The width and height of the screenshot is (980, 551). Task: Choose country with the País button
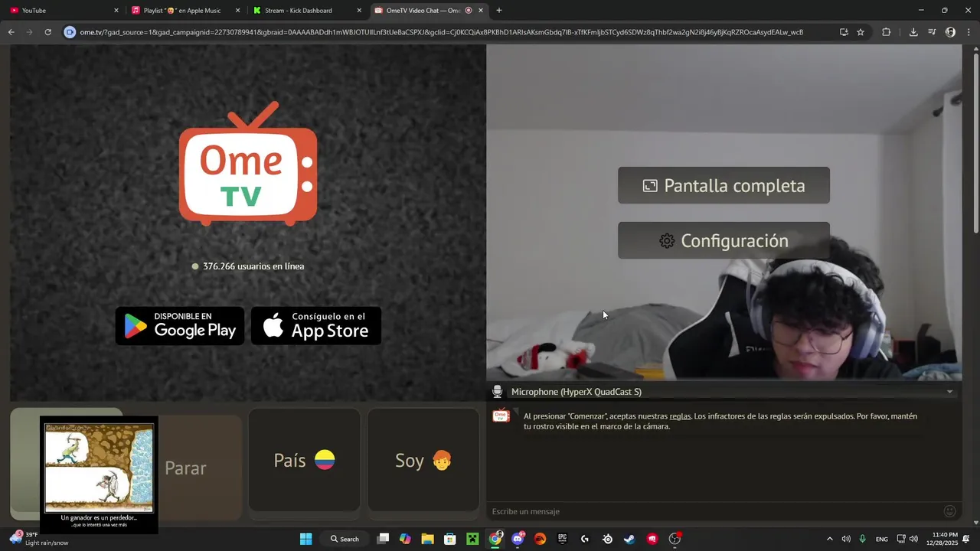click(304, 460)
